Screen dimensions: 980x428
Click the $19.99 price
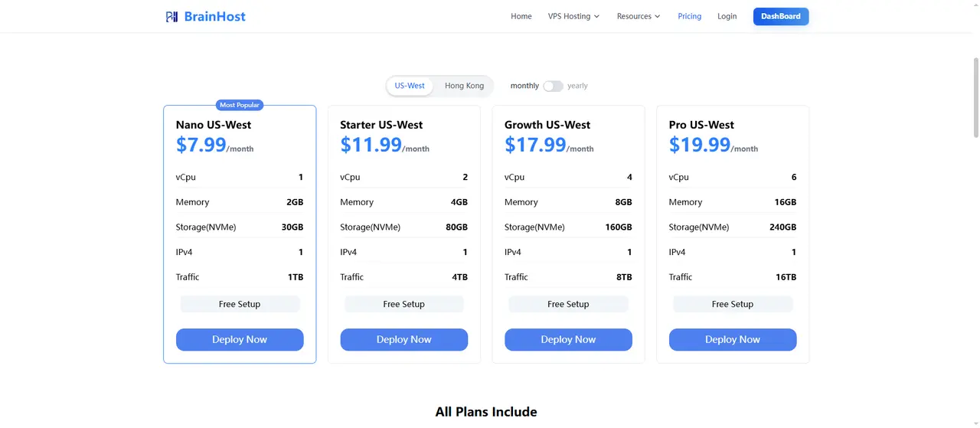pos(700,145)
